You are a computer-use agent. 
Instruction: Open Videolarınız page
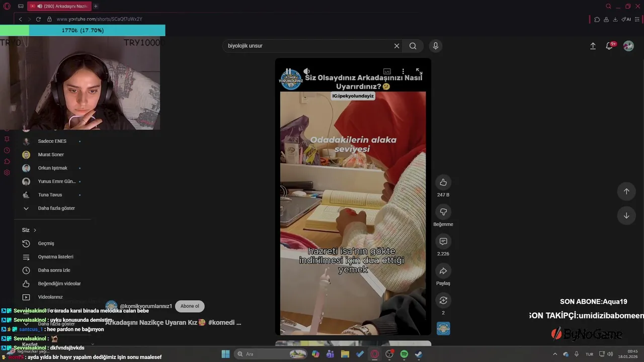[x=50, y=297]
